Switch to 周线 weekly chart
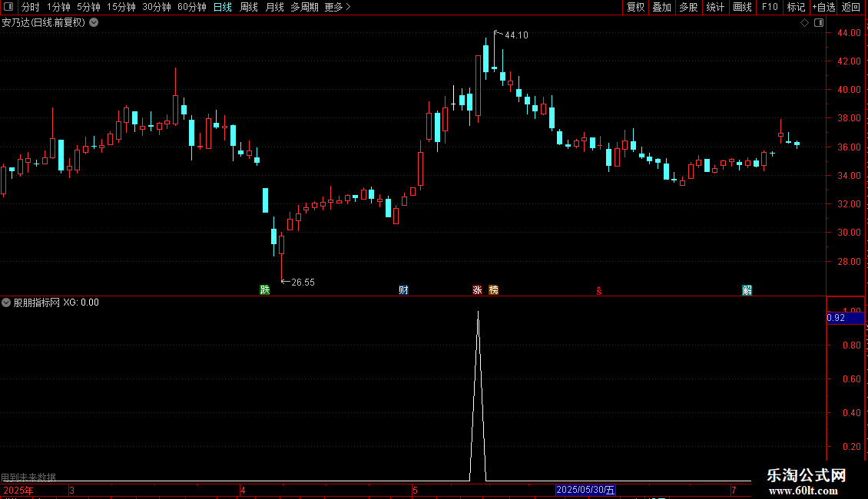 click(249, 7)
